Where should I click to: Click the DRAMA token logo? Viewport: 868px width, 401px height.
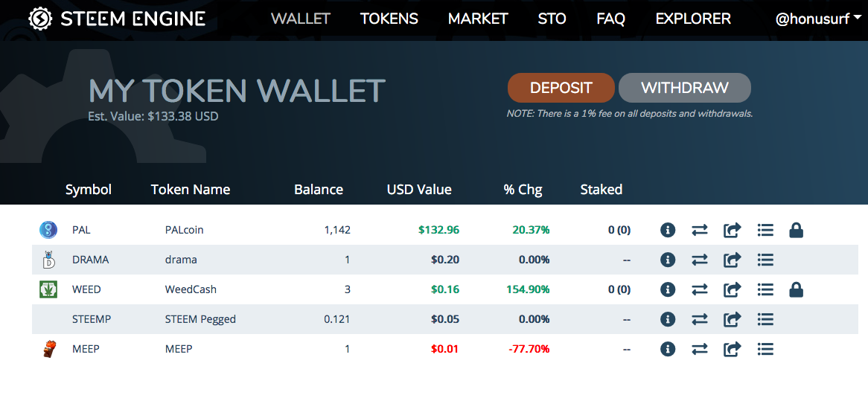tap(48, 260)
